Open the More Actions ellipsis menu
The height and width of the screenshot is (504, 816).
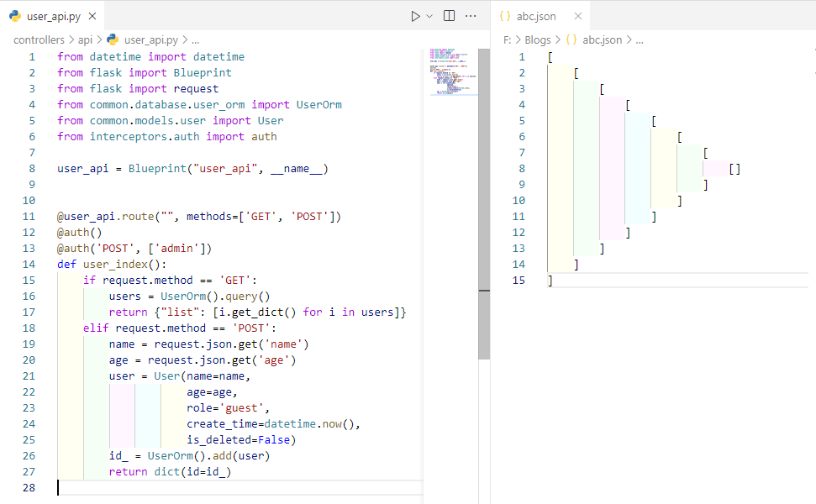click(x=471, y=16)
